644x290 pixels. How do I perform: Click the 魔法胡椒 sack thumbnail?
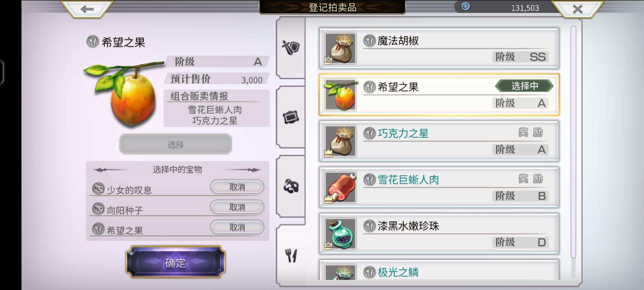click(340, 48)
